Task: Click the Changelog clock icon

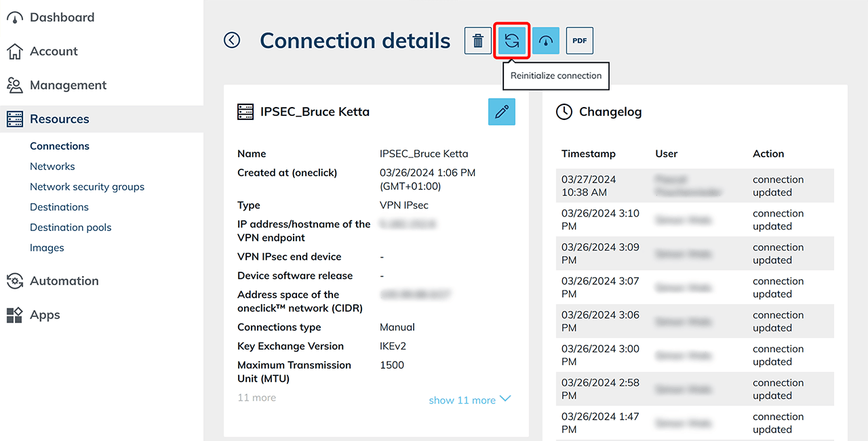Action: pos(564,112)
